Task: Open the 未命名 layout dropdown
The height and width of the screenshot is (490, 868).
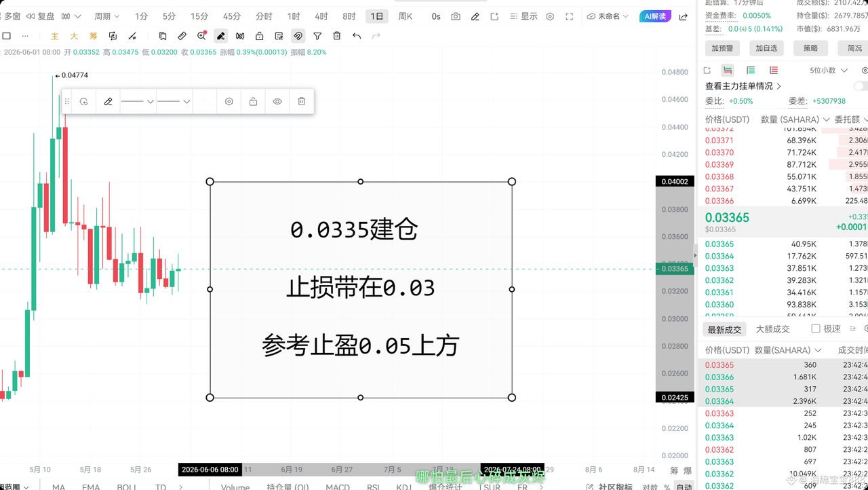Action: click(x=608, y=16)
